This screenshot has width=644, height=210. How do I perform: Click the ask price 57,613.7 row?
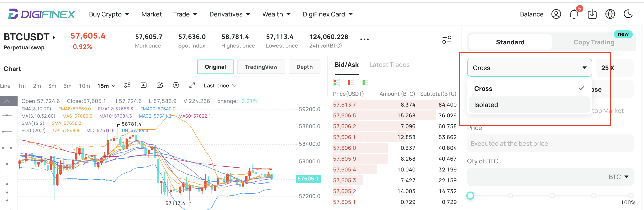pyautogui.click(x=394, y=105)
